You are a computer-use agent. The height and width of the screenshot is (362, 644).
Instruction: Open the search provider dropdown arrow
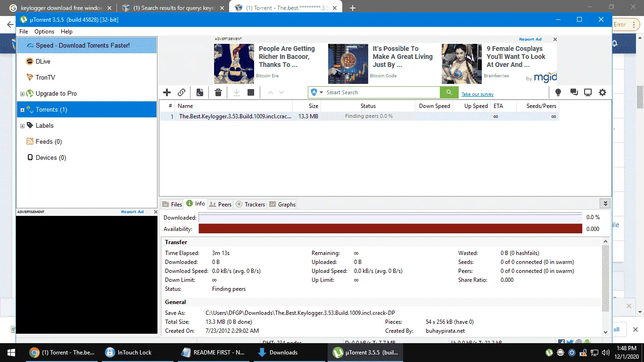(322, 92)
